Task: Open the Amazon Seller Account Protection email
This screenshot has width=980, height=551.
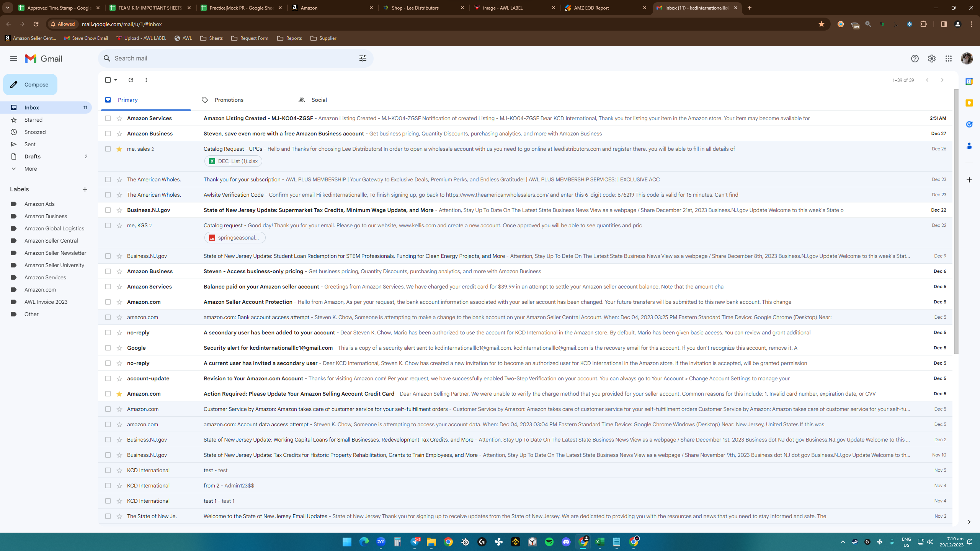Action: click(x=525, y=302)
